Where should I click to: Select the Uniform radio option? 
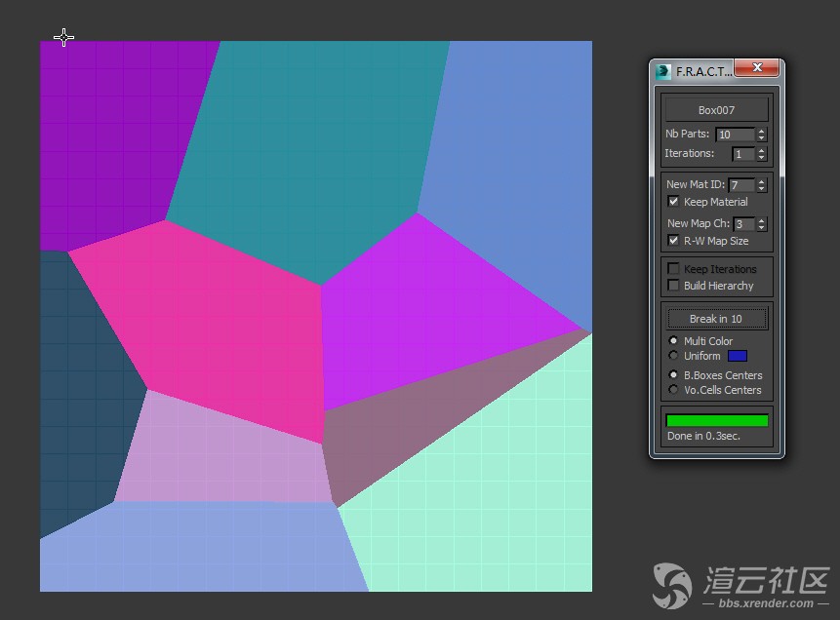[673, 356]
